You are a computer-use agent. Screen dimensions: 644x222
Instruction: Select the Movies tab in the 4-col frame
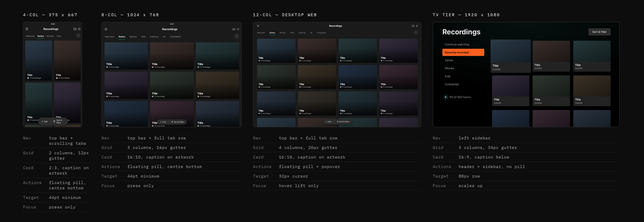pos(50,36)
